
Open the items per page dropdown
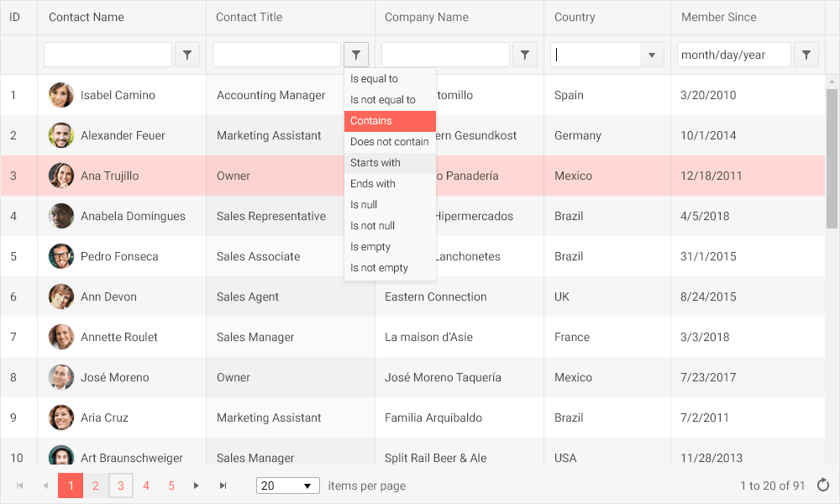tap(287, 485)
